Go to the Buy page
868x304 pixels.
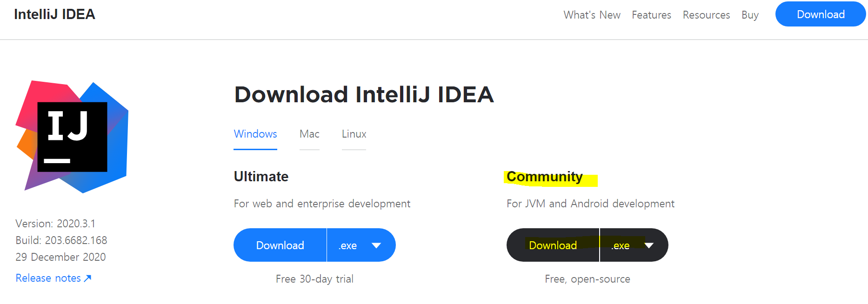click(750, 15)
